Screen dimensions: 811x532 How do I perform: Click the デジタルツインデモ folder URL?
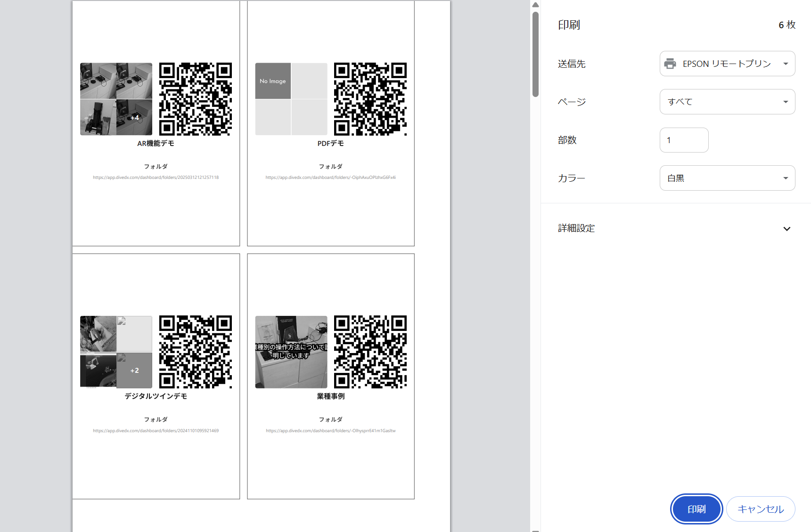(x=156, y=431)
